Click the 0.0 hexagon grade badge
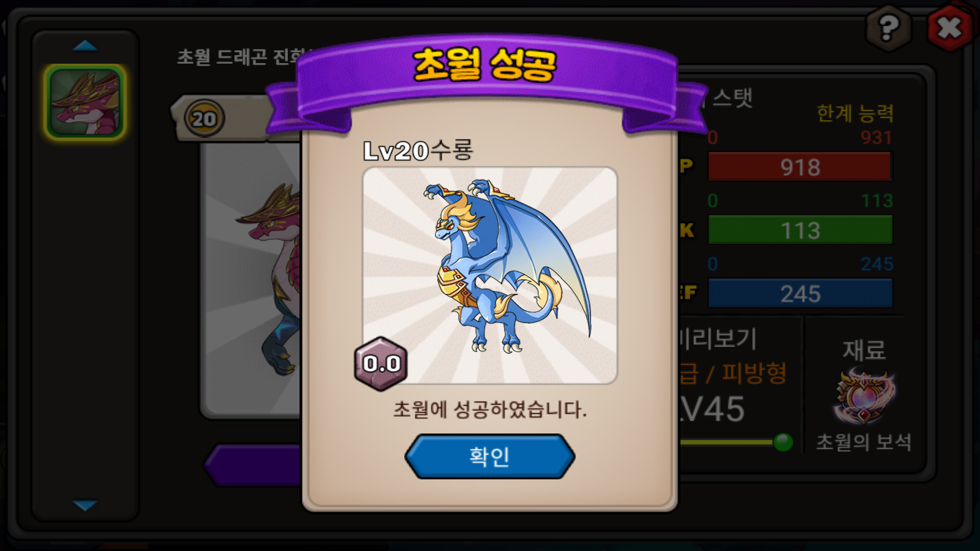 (x=381, y=364)
